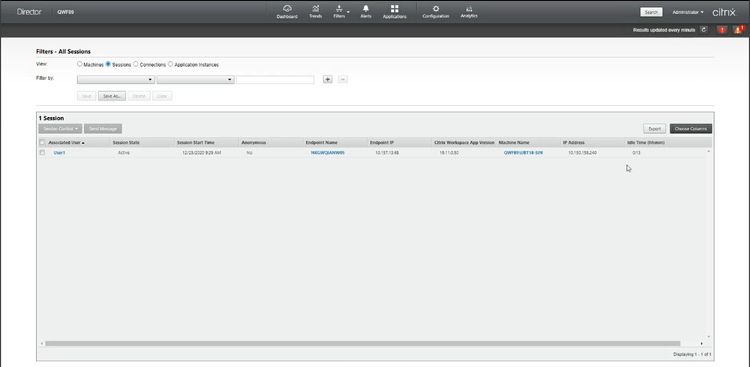Click the Save As button
The height and width of the screenshot is (367, 750).
(x=112, y=96)
